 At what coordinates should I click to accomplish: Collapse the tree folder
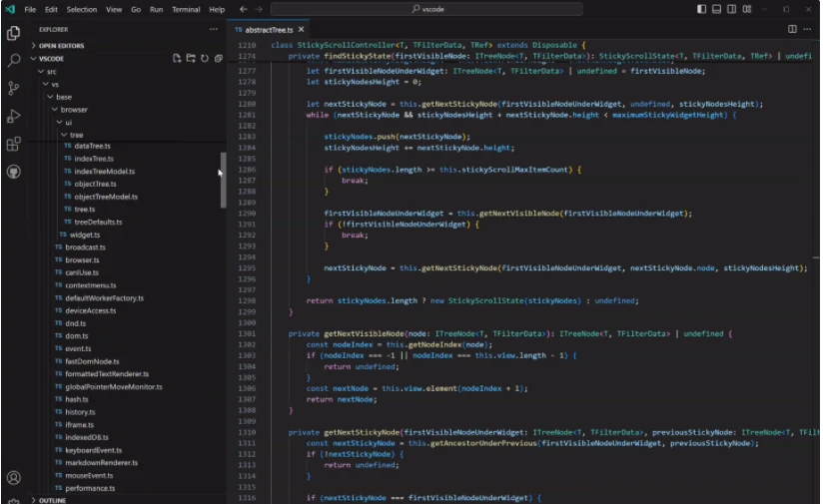point(76,135)
